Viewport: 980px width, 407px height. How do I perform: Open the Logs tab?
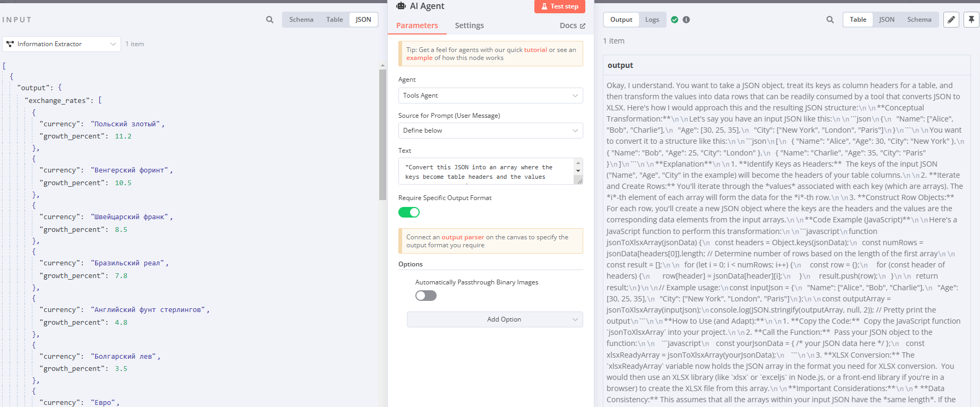tap(652, 20)
